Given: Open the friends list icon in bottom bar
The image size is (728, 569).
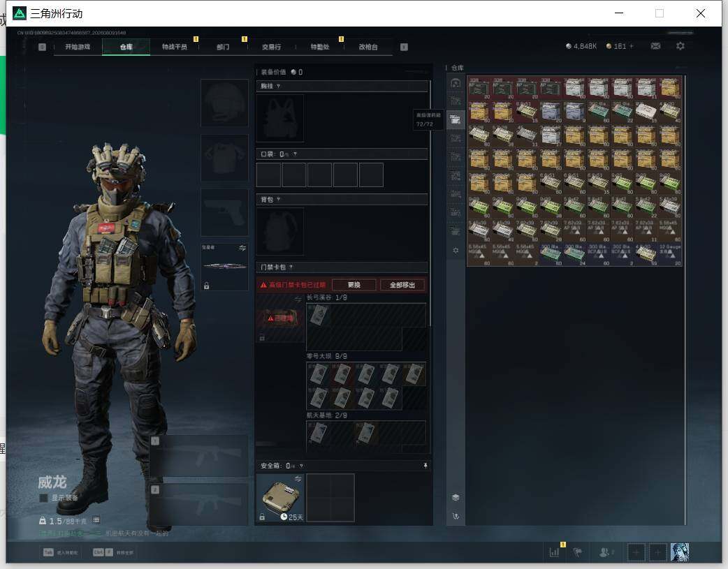Looking at the screenshot, I should pyautogui.click(x=606, y=552).
